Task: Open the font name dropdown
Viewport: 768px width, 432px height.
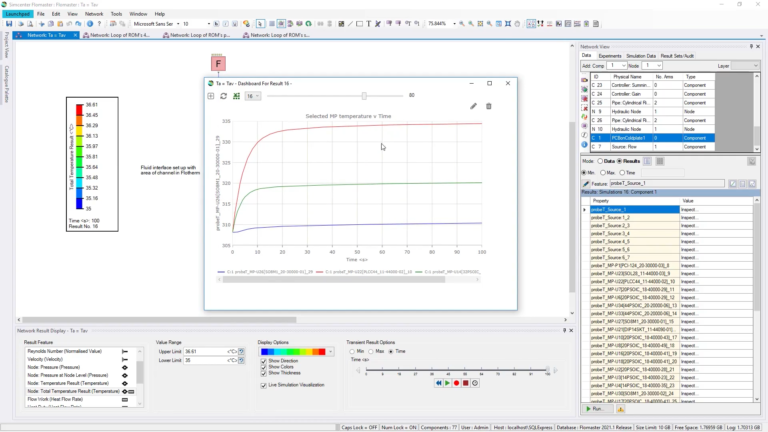Action: (x=178, y=24)
